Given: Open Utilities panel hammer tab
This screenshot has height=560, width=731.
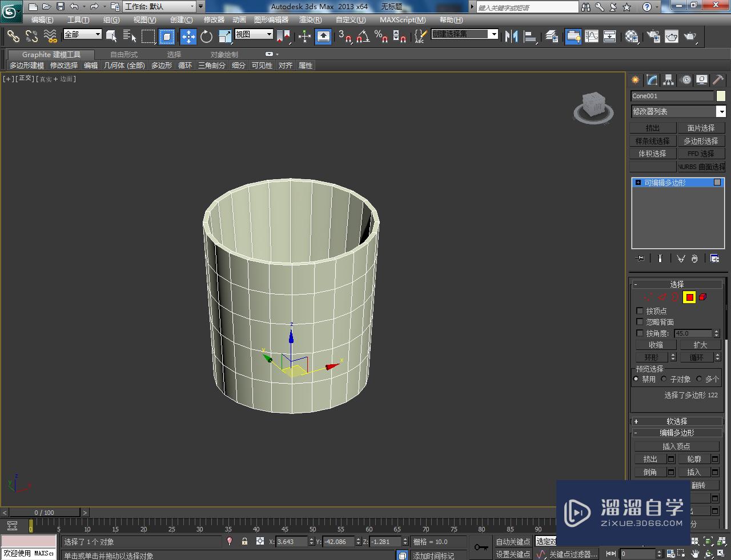Looking at the screenshot, I should tap(718, 80).
